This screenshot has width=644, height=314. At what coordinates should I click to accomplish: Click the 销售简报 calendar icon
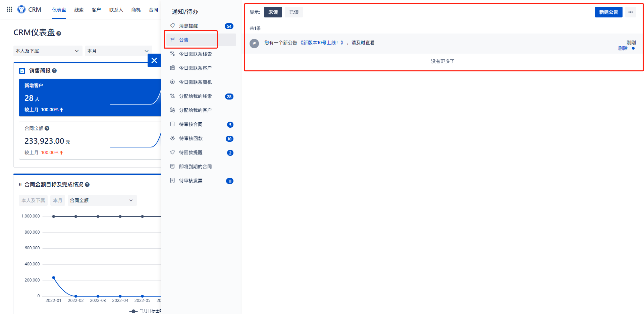[x=22, y=71]
